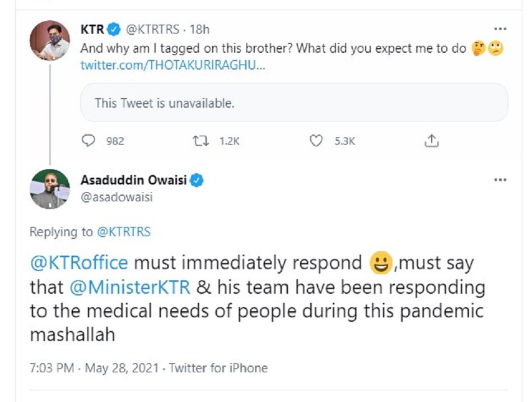
Task: Click the KTR display name
Action: (x=92, y=30)
